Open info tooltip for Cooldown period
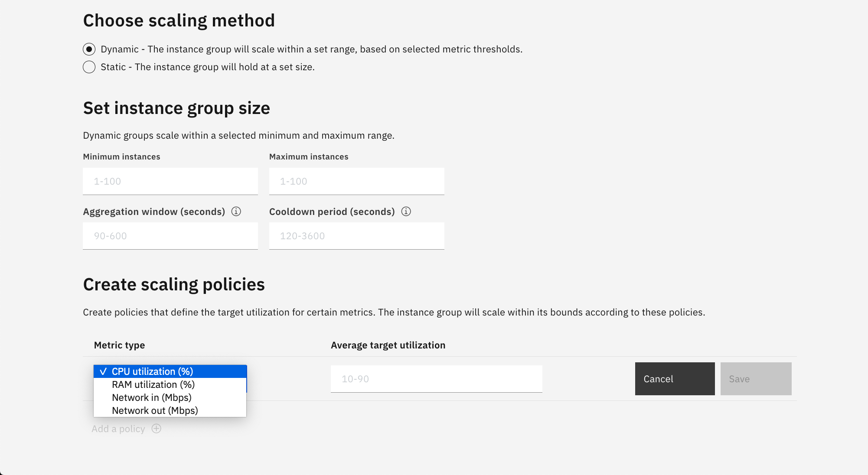Viewport: 868px width, 475px height. coord(406,211)
